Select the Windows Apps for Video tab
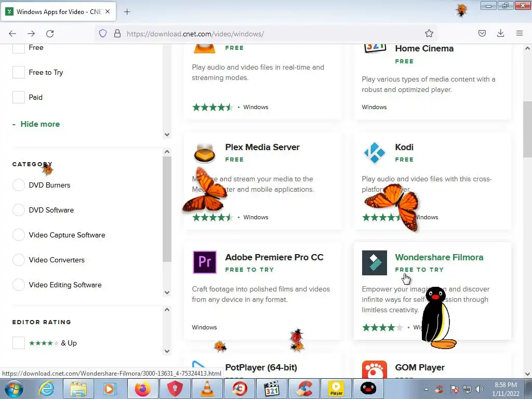Screen dimensions: 532x399 pyautogui.click(x=58, y=12)
